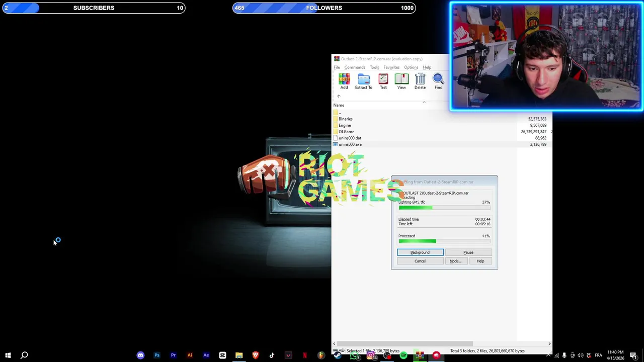Click the Extract To toolbar icon
The width and height of the screenshot is (644, 362).
point(364,81)
